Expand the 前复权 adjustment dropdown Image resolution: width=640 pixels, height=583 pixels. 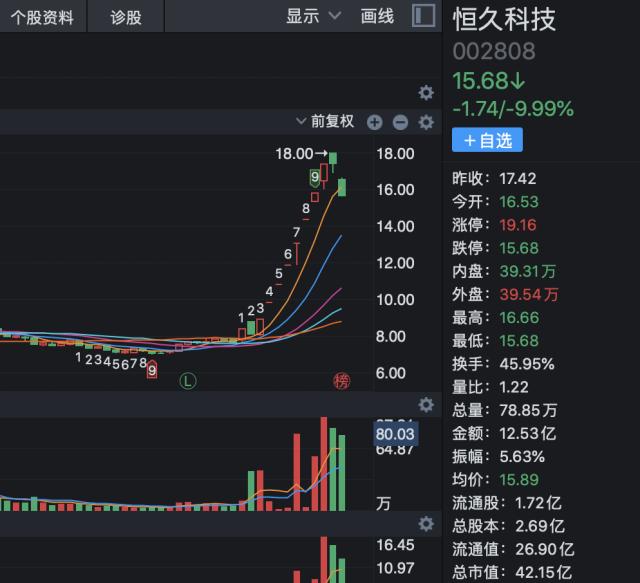[325, 121]
